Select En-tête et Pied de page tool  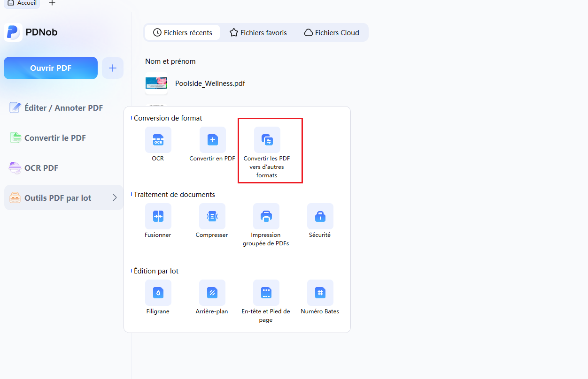point(266,293)
